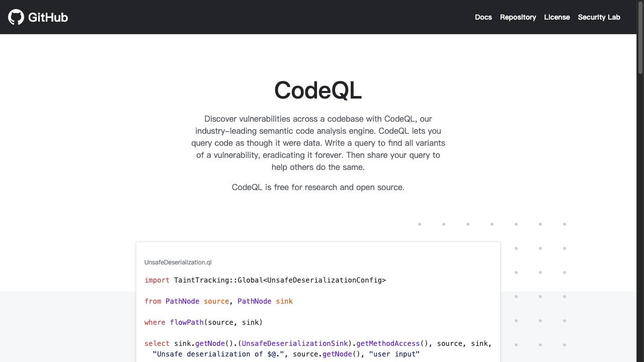Go to the License page link

(557, 17)
